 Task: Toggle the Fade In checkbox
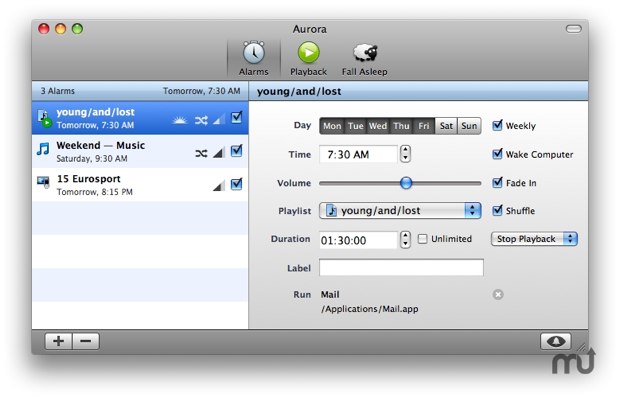pos(497,182)
